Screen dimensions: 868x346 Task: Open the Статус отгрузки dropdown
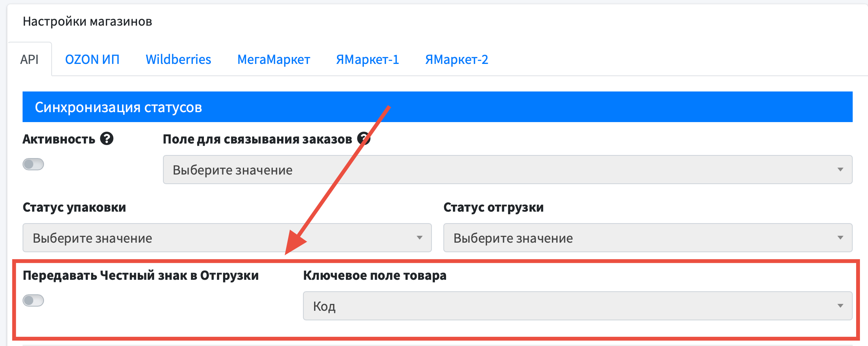click(x=648, y=238)
